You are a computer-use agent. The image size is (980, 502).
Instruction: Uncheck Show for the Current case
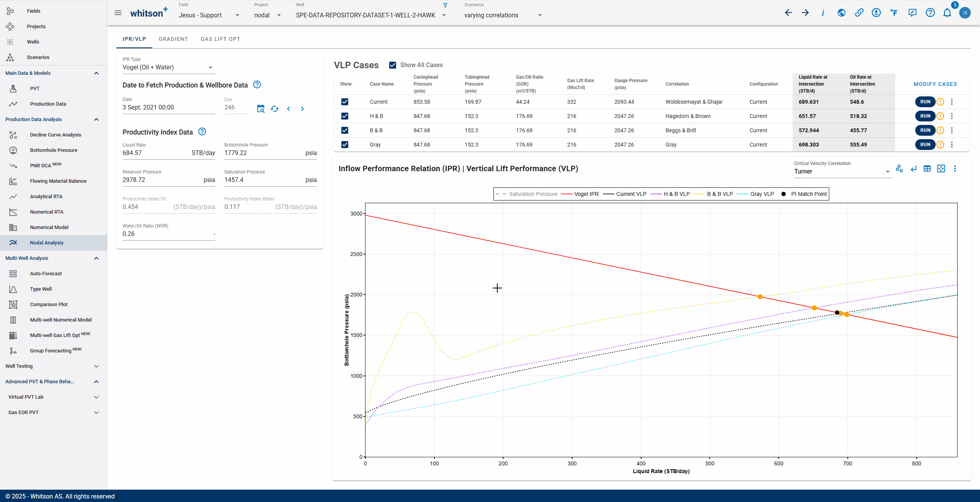coord(345,102)
